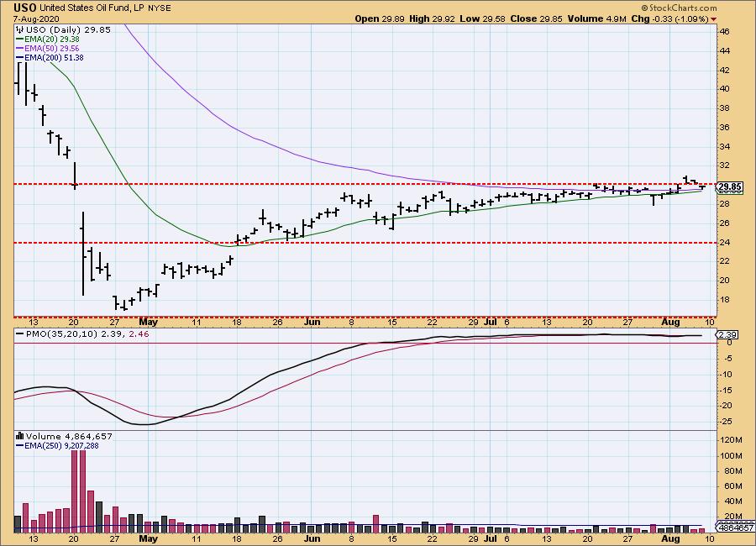Click the Volume 4,864,657 legend text
The image size is (756, 546).
[69, 436]
